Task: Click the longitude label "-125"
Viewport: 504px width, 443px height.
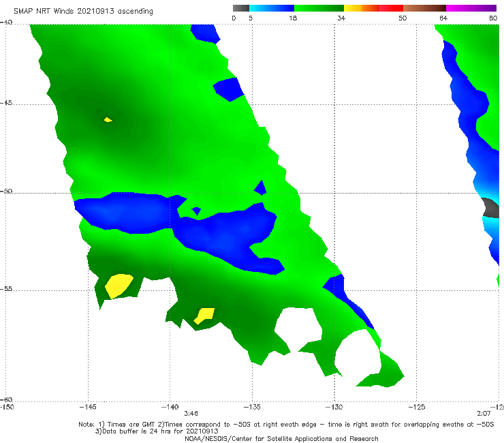Action: [x=417, y=407]
